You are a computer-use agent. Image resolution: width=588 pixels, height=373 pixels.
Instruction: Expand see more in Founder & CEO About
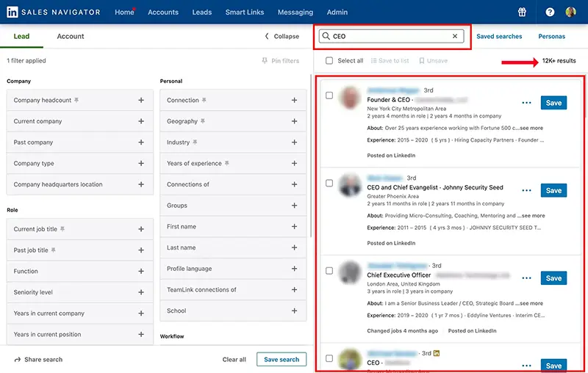pos(531,128)
